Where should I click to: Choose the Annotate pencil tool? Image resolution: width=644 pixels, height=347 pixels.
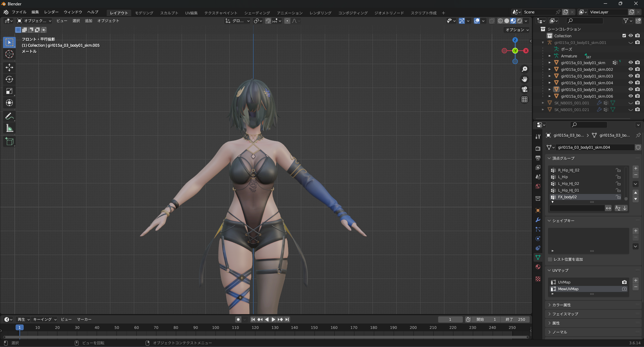[x=9, y=116]
